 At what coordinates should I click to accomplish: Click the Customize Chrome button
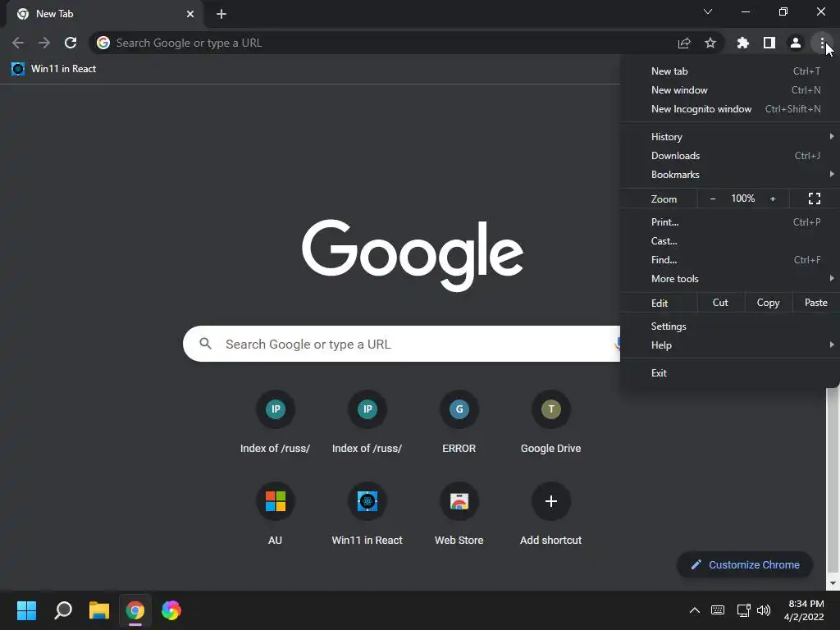click(x=745, y=564)
